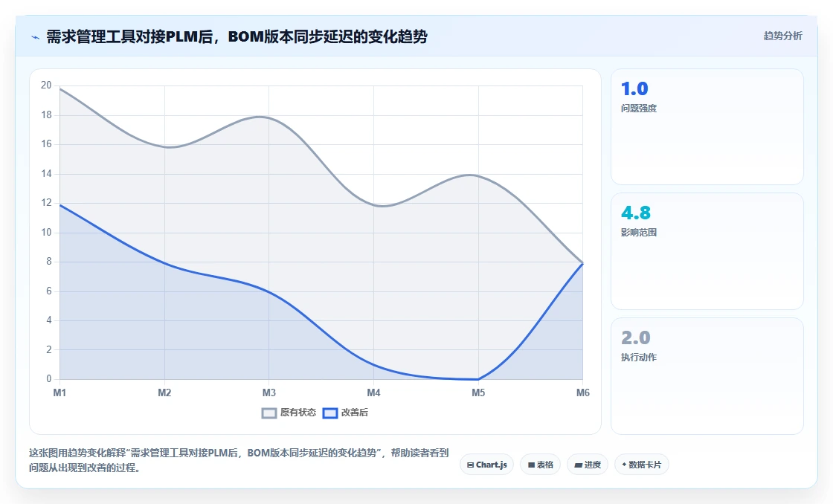Click the 表格 tag
The width and height of the screenshot is (833, 504).
(x=540, y=465)
